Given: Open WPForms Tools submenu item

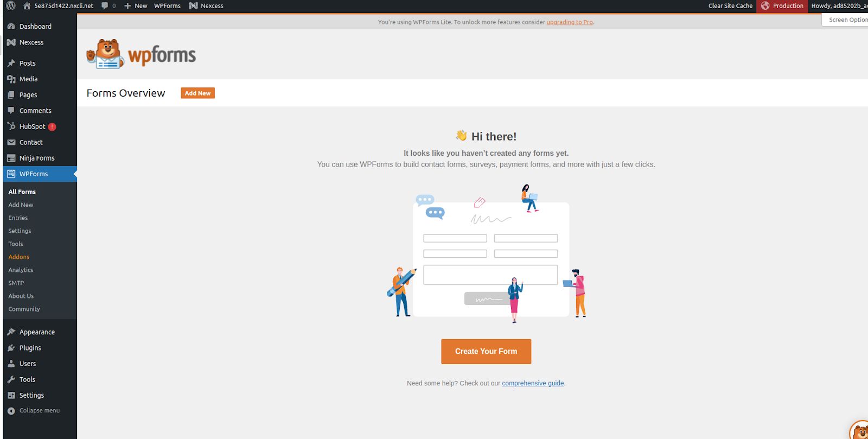Looking at the screenshot, I should (16, 244).
